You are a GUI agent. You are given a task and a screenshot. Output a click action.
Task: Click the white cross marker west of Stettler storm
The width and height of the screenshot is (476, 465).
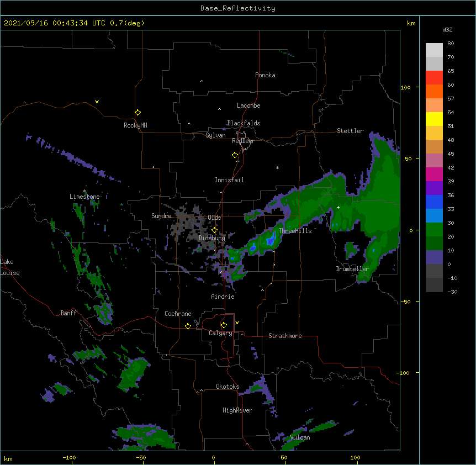[338, 207]
